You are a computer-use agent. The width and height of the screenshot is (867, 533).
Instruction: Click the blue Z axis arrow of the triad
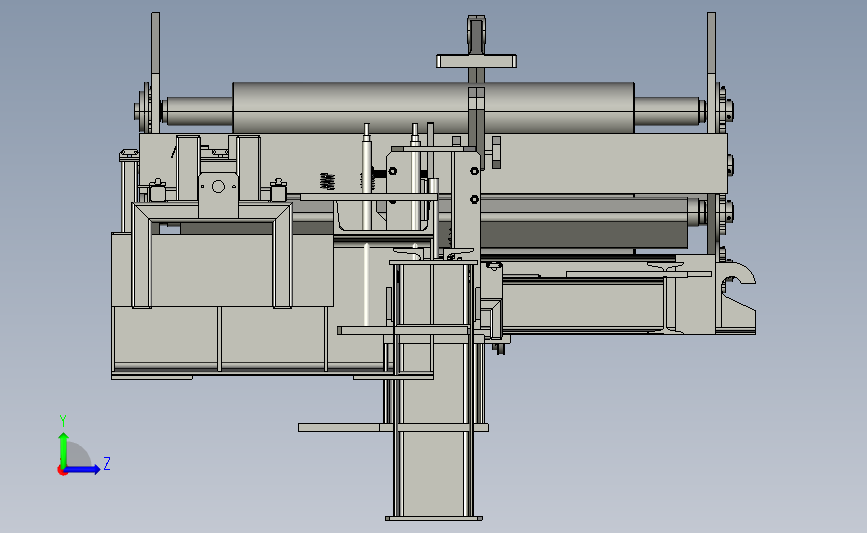[83, 469]
